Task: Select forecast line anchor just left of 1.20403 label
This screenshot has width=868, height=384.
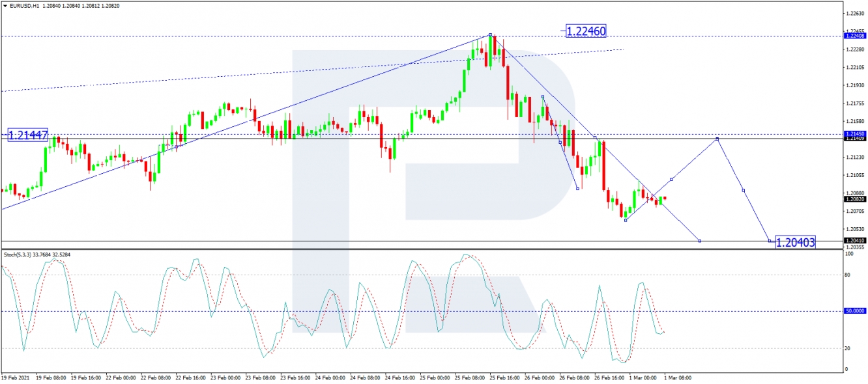Action: click(770, 241)
